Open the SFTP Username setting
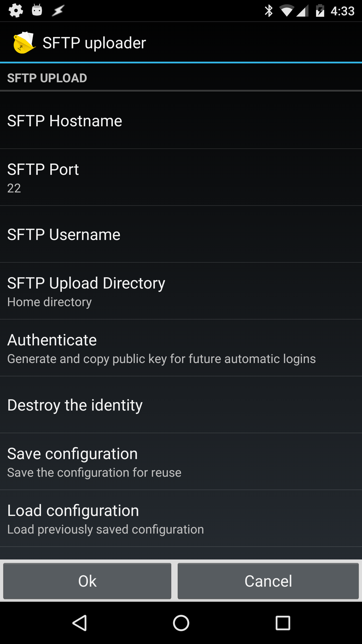Image resolution: width=362 pixels, height=644 pixels. 181,234
